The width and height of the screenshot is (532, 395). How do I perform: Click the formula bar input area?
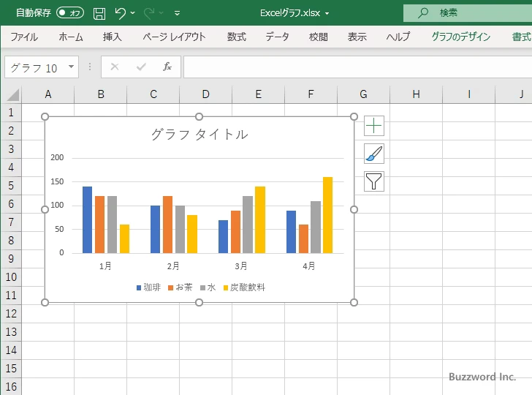pos(357,67)
